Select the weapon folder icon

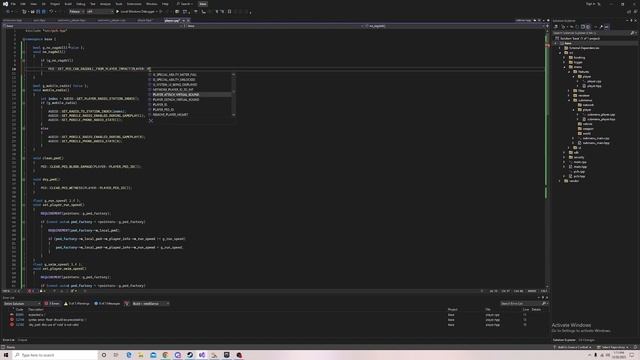pos(580,129)
